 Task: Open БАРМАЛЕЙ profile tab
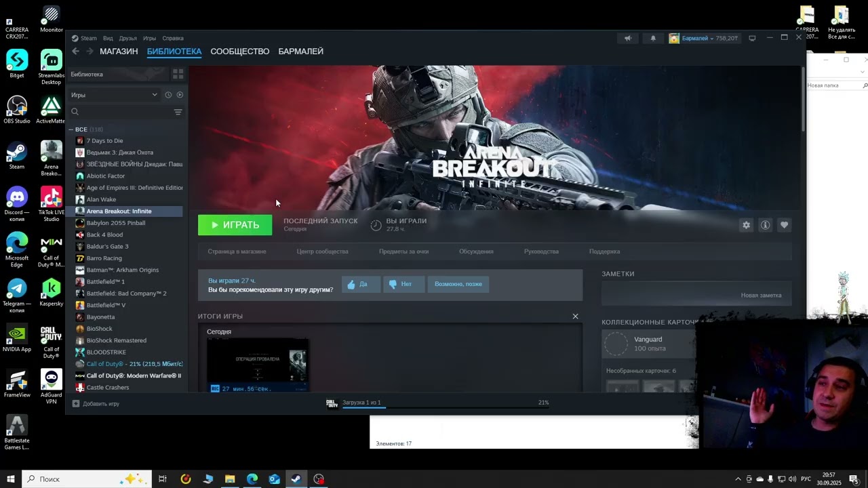click(x=300, y=52)
